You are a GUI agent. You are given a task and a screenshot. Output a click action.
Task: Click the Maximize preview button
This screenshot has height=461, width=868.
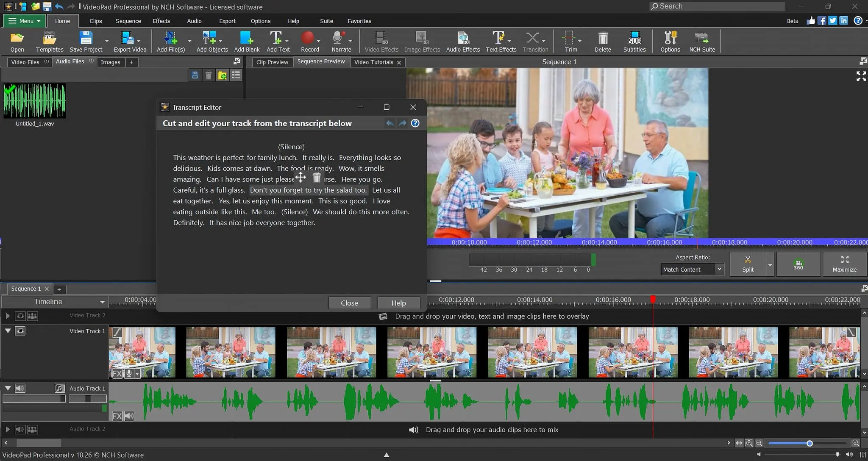(x=844, y=264)
